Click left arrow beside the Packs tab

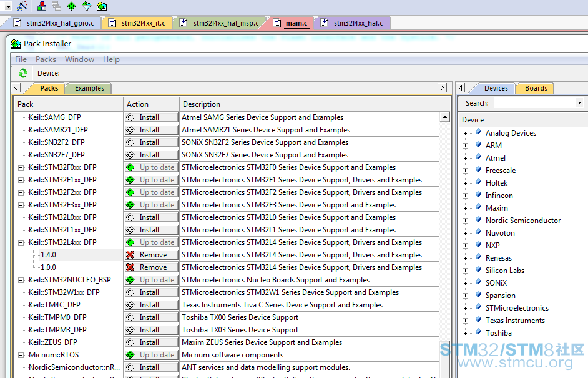pyautogui.click(x=16, y=88)
